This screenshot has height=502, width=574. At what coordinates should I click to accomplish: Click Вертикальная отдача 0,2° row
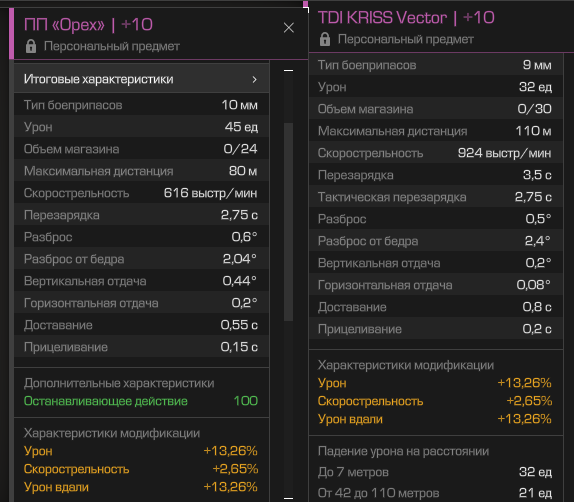point(436,263)
